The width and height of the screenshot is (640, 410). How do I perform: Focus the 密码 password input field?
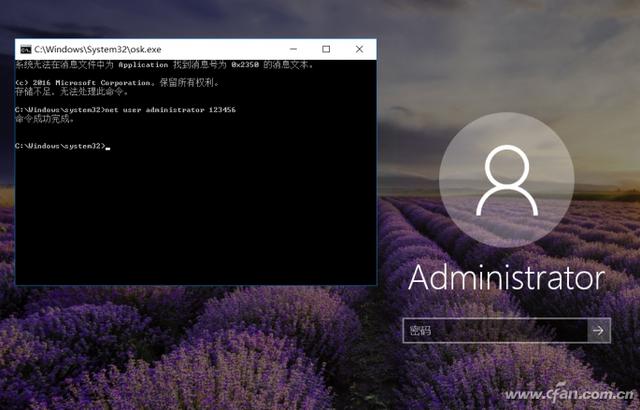495,330
